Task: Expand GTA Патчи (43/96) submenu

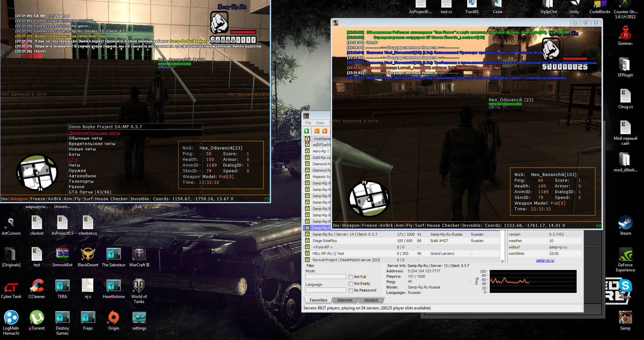Action: [x=135, y=192]
